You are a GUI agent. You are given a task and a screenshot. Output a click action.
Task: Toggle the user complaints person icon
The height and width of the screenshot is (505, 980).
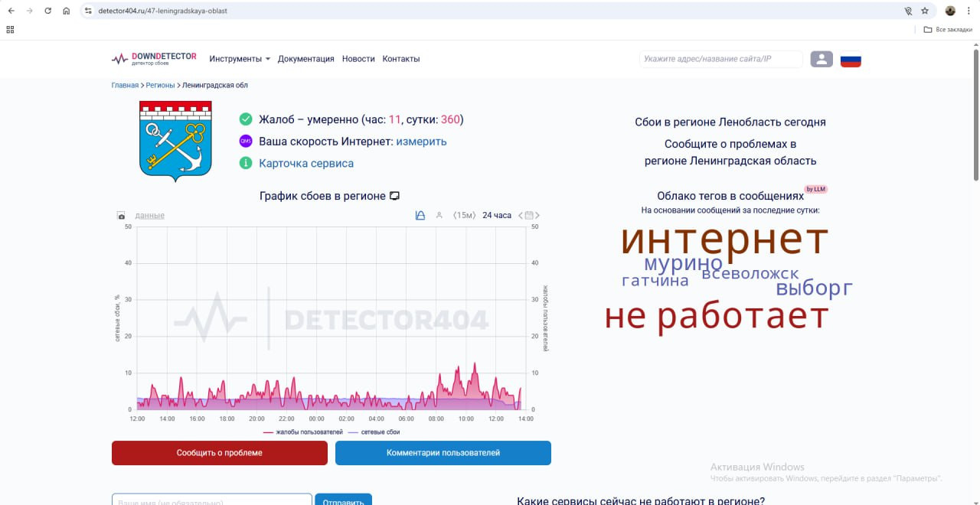pyautogui.click(x=439, y=216)
